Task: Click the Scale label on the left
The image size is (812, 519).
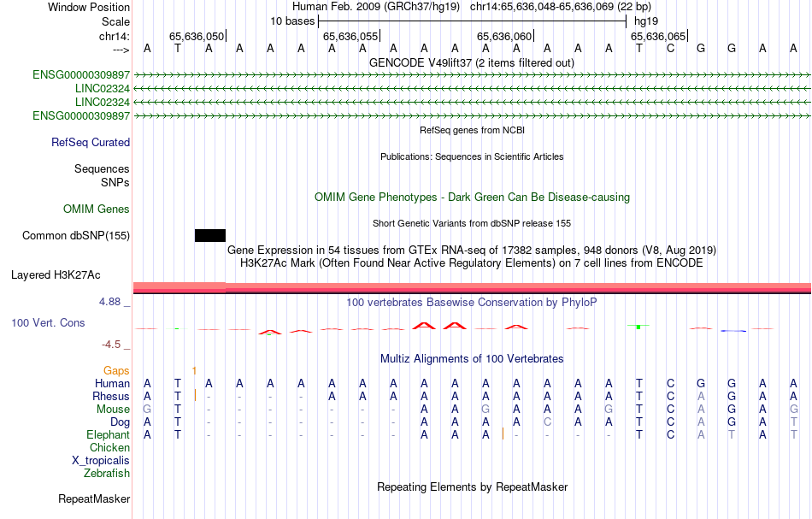Action: [115, 21]
